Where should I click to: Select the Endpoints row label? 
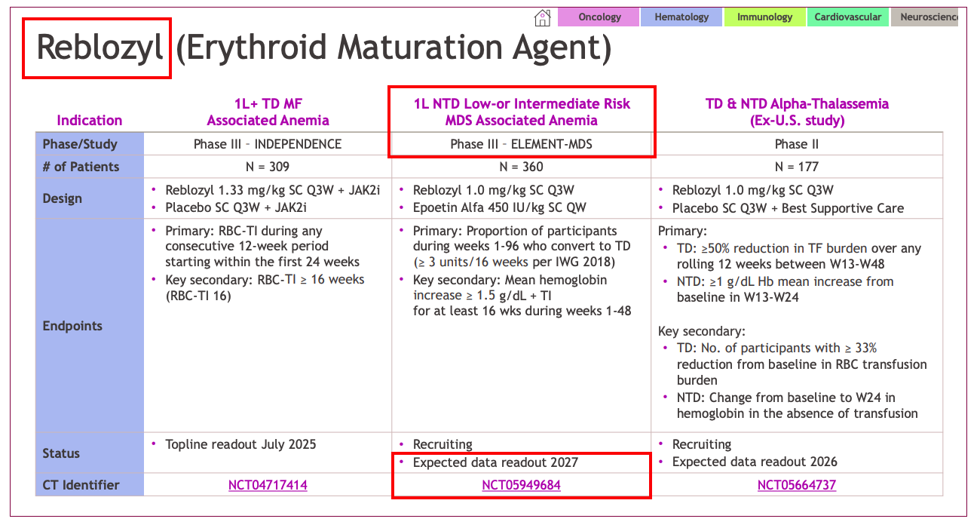[x=72, y=326]
